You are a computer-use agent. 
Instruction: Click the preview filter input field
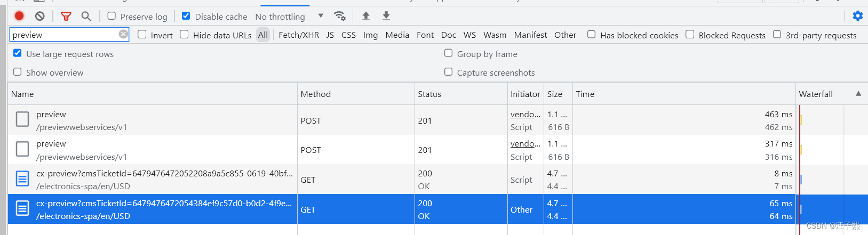(x=64, y=35)
